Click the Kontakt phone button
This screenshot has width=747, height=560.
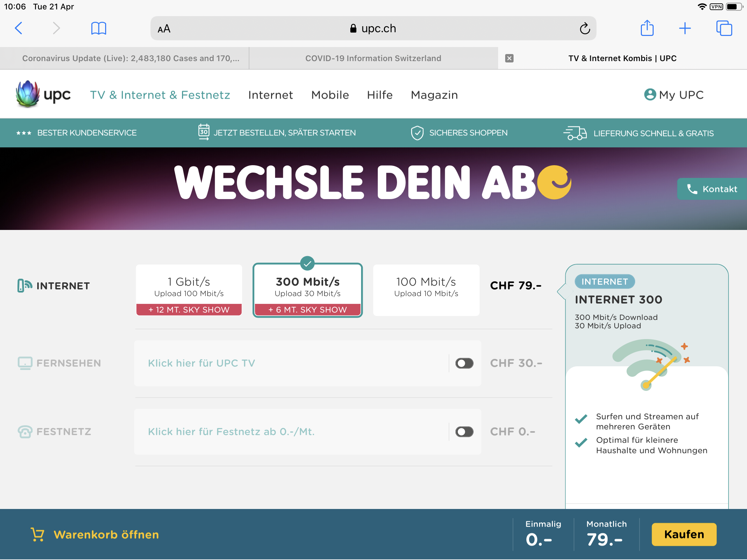pyautogui.click(x=712, y=189)
